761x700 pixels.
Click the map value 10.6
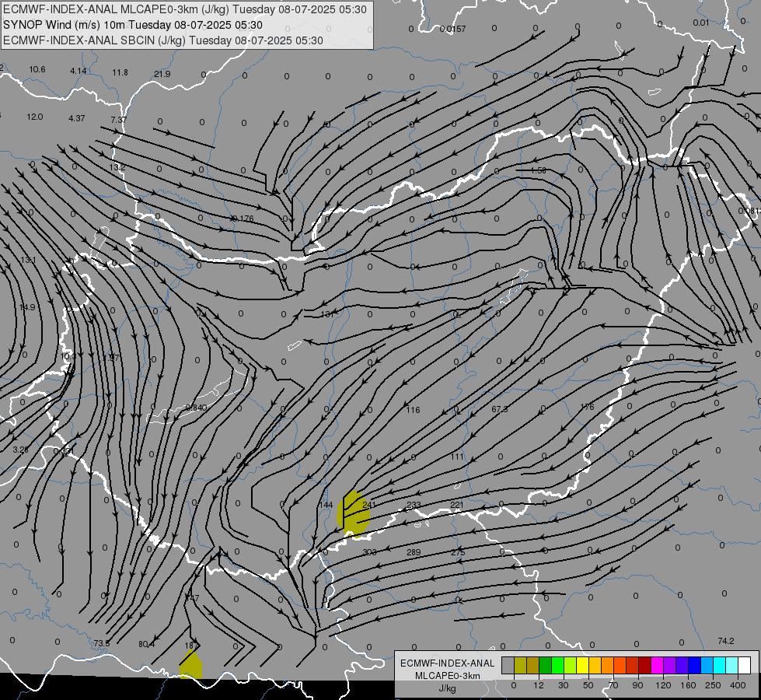coord(37,69)
